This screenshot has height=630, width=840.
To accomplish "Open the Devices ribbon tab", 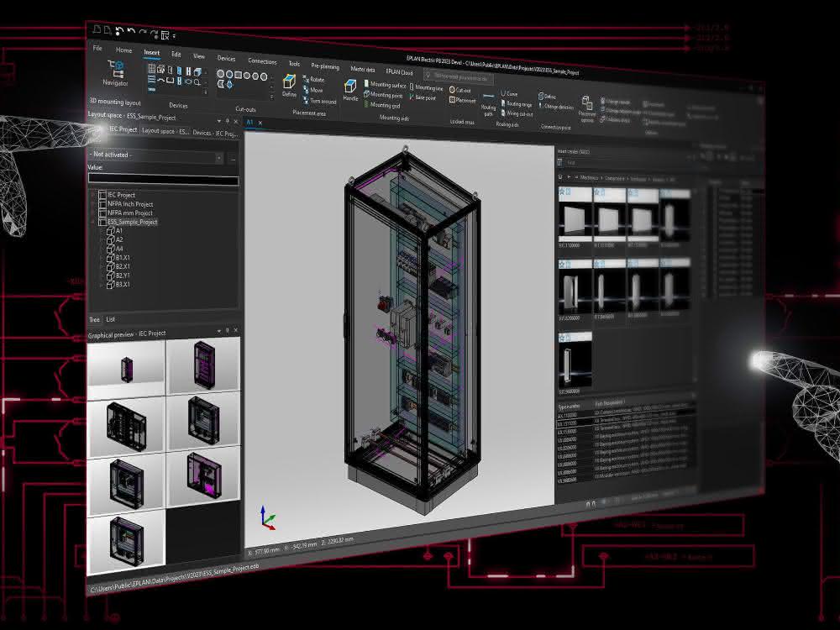I will [226, 59].
